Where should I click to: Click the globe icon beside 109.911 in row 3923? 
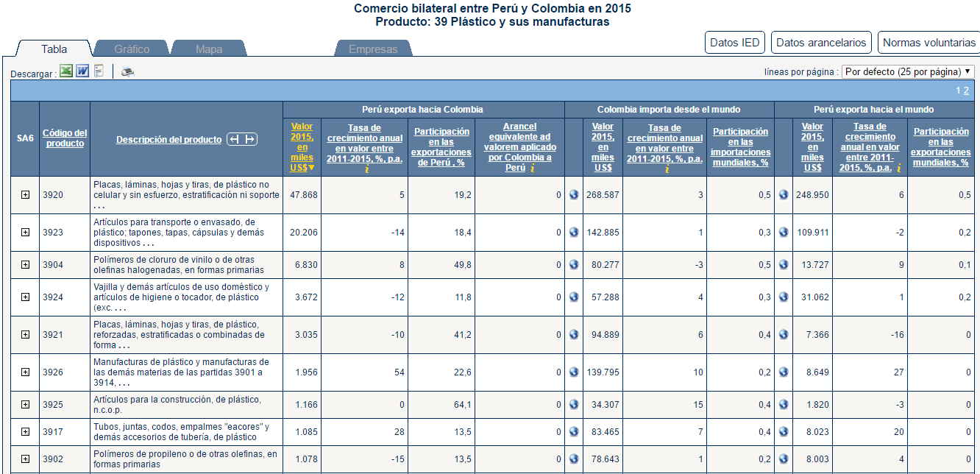tap(784, 233)
